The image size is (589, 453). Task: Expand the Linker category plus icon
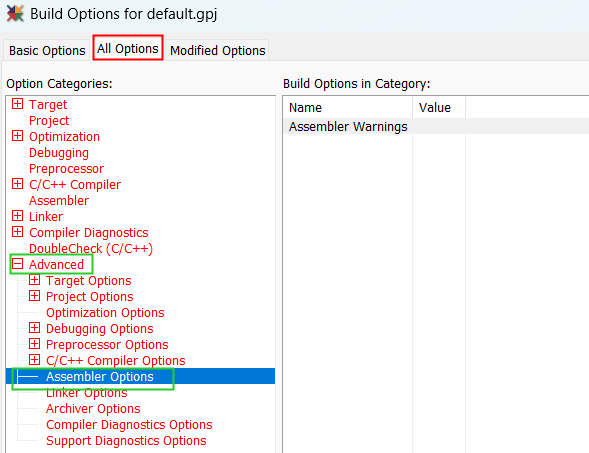pyautogui.click(x=17, y=216)
